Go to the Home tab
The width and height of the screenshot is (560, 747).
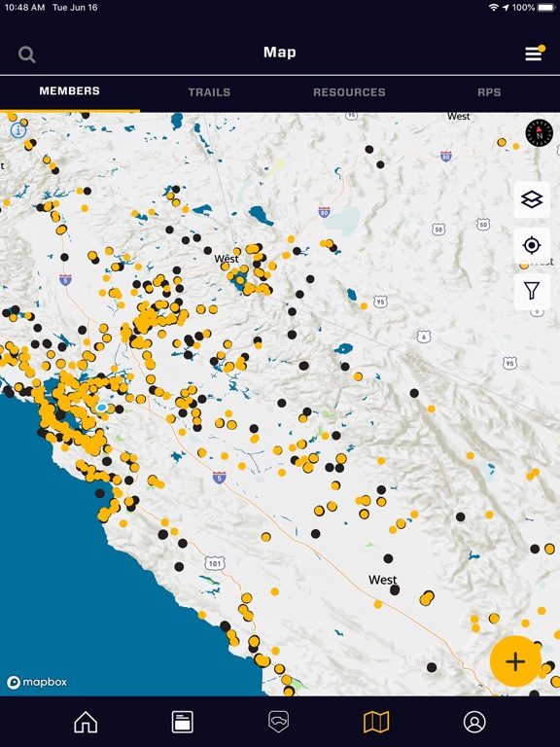(x=86, y=722)
